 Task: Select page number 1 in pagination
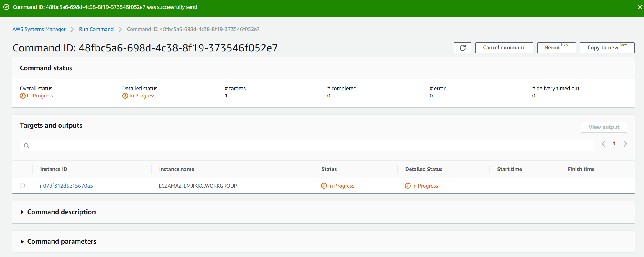[614, 144]
